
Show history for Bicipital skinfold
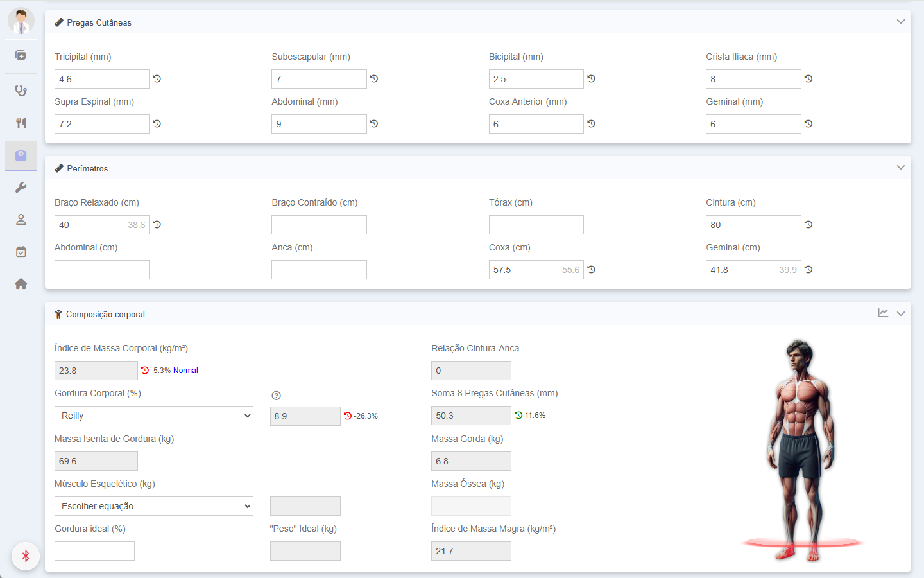[x=592, y=79]
